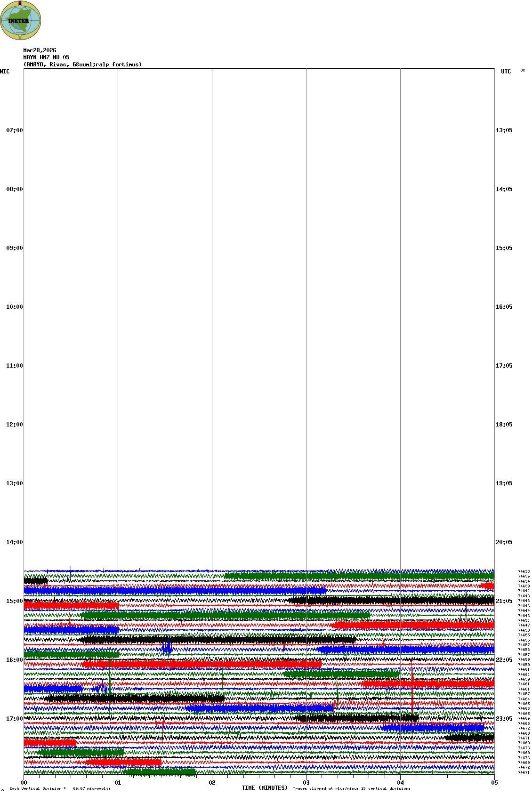Click the INETER globe logo
This screenshot has height=795, width=532.
(20, 20)
